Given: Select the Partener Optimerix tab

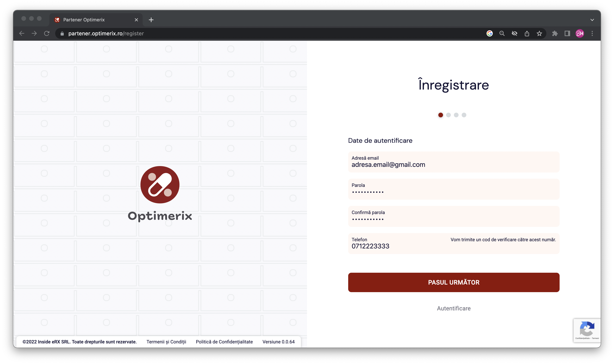Looking at the screenshot, I should point(96,20).
